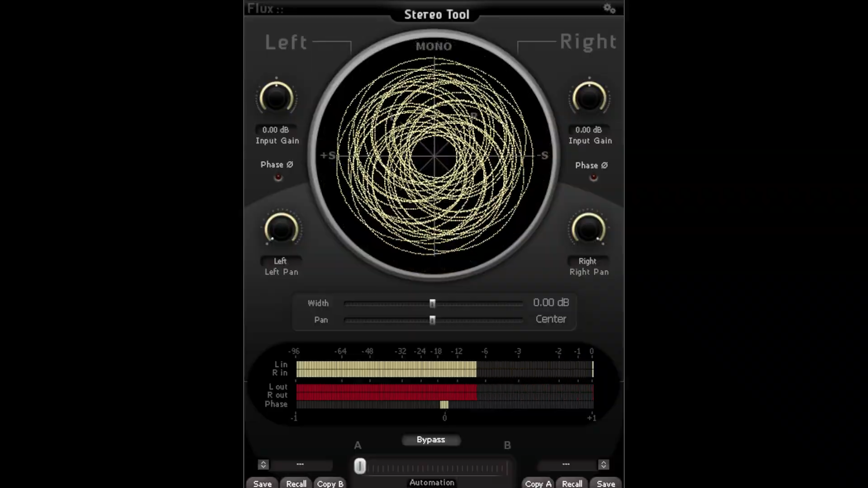Image resolution: width=868 pixels, height=488 pixels.
Task: Toggle Right channel Phase invert LED
Action: 594,178
